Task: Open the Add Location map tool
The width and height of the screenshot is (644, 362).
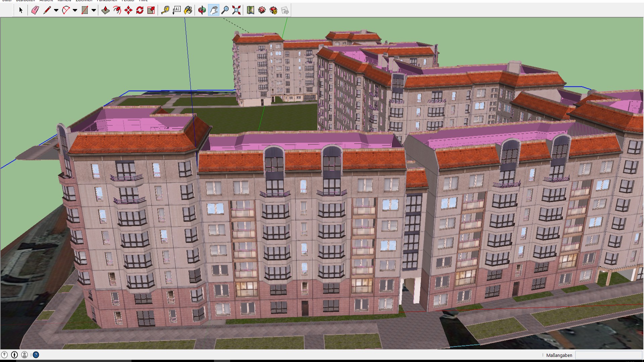Action: (x=251, y=10)
